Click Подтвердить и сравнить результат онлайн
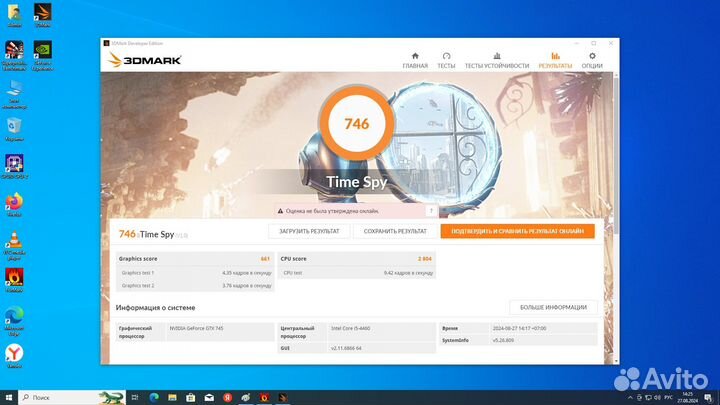This screenshot has height=405, width=720. (517, 231)
